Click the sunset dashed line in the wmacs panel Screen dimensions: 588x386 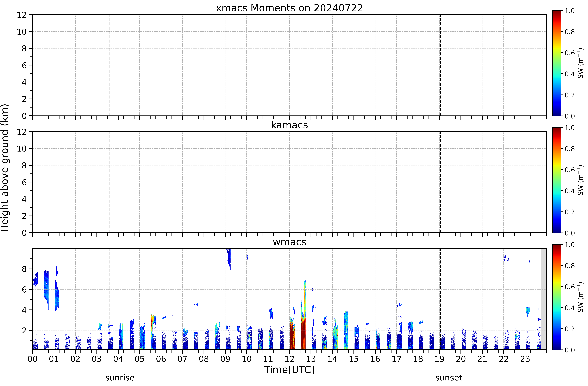click(x=440, y=299)
